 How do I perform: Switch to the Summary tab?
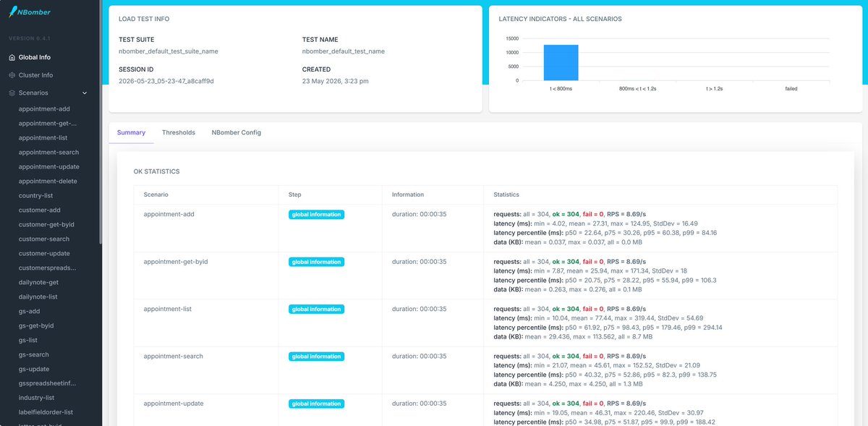tap(131, 132)
